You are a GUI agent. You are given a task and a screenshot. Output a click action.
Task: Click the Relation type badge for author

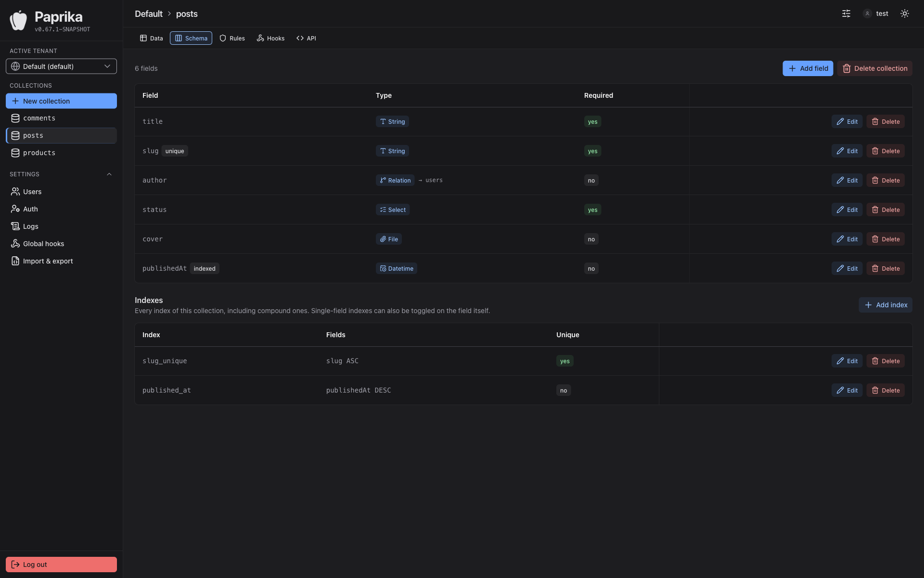[395, 181]
